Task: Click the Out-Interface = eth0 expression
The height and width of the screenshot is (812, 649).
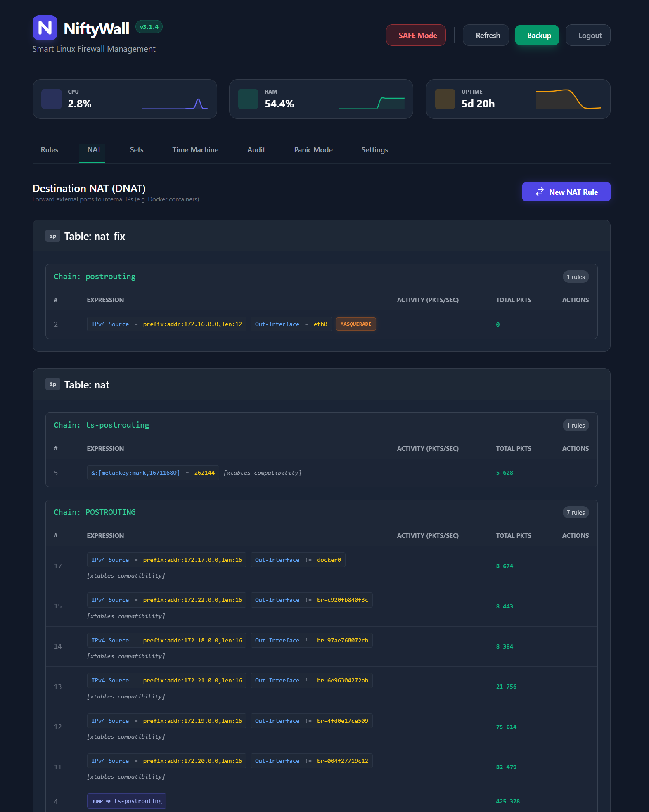Action: 291,324
